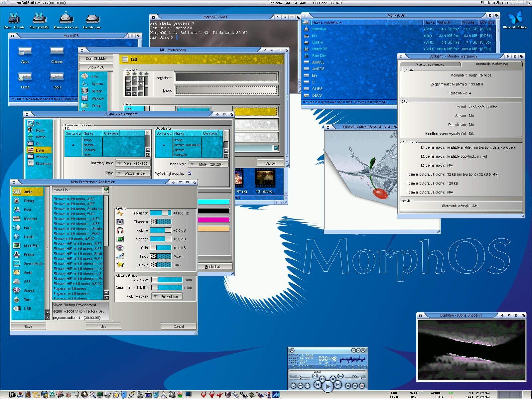
Task: Adjust the Frequency slider in Audio options
Action: coord(161,213)
